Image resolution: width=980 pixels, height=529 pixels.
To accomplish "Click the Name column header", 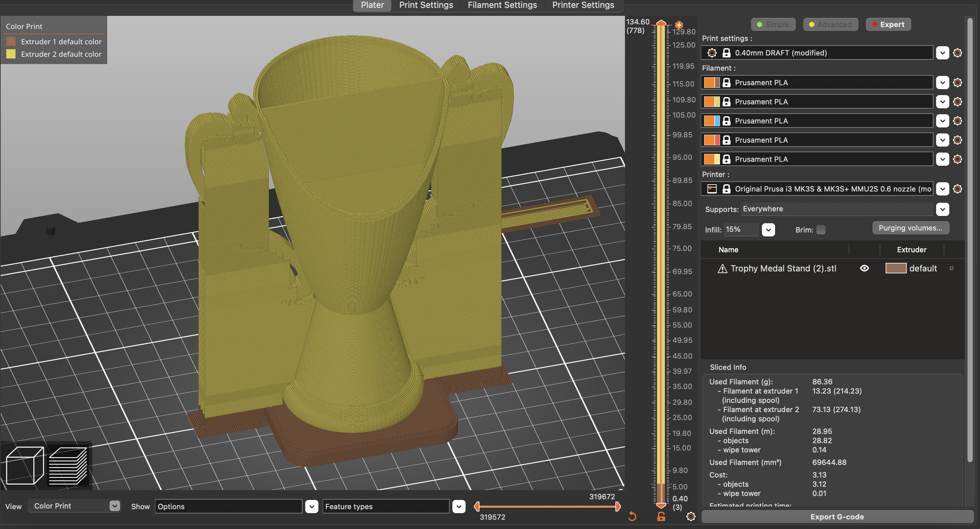I will click(728, 249).
